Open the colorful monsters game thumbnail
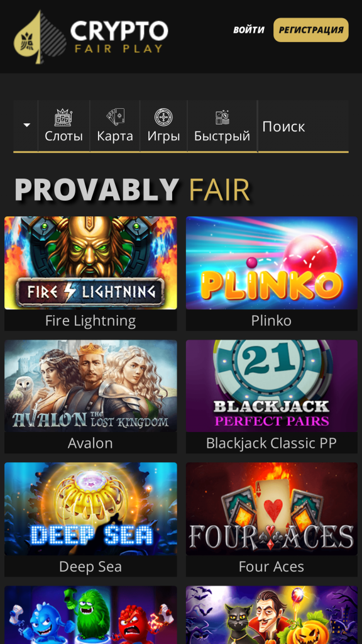Screen dimensions: 362x644 click(90, 615)
